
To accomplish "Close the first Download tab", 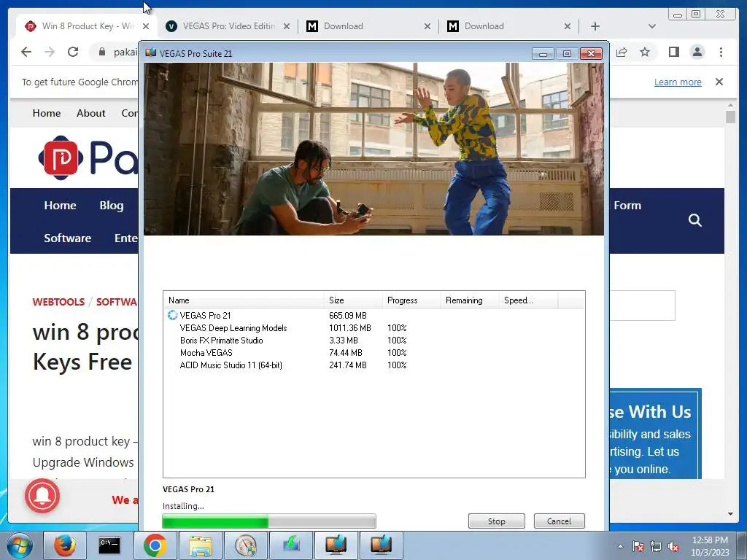I will click(427, 26).
